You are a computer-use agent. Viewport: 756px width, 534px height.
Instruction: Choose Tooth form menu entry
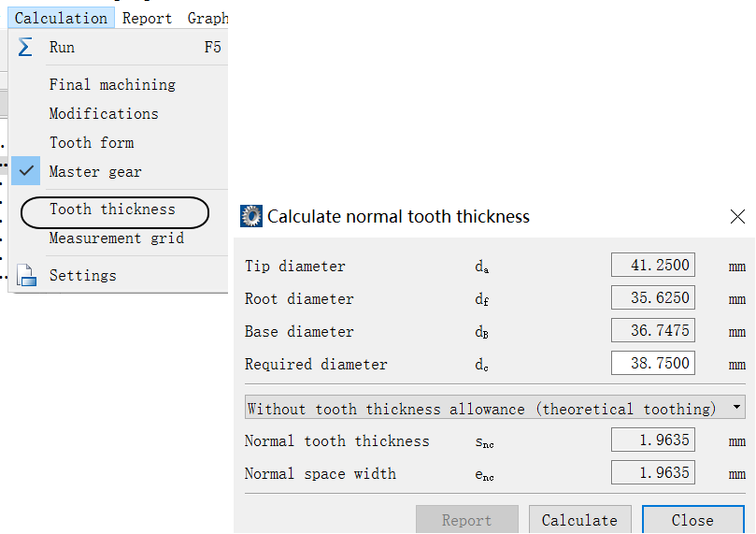[x=92, y=143]
